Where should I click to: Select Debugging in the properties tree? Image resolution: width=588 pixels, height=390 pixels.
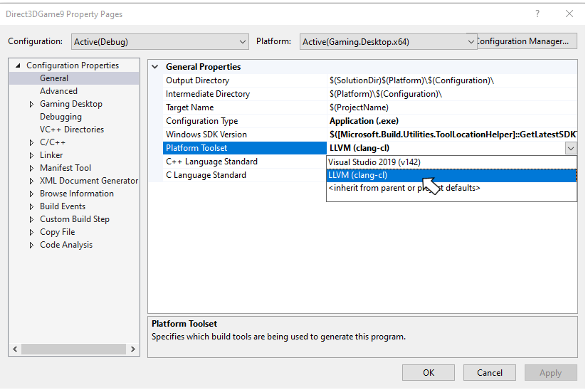(61, 117)
